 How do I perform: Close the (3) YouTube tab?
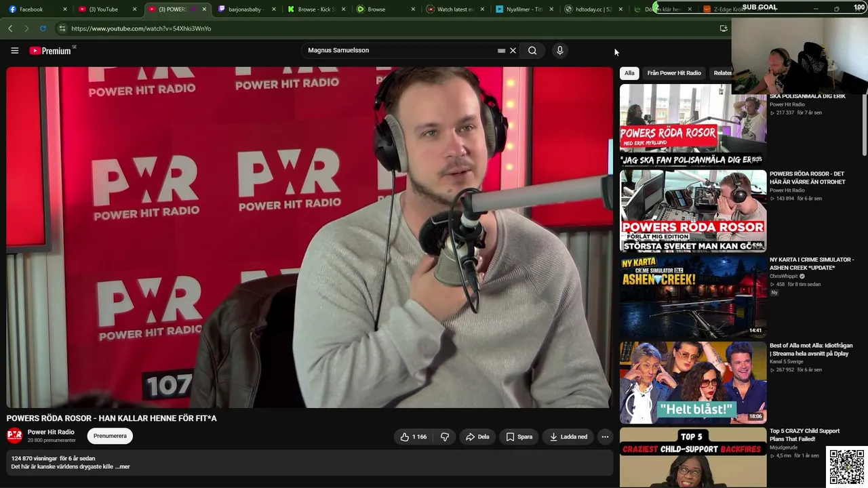135,9
